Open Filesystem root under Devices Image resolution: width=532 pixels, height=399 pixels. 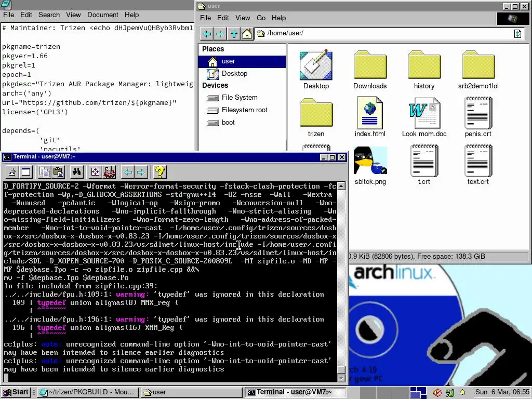242,110
